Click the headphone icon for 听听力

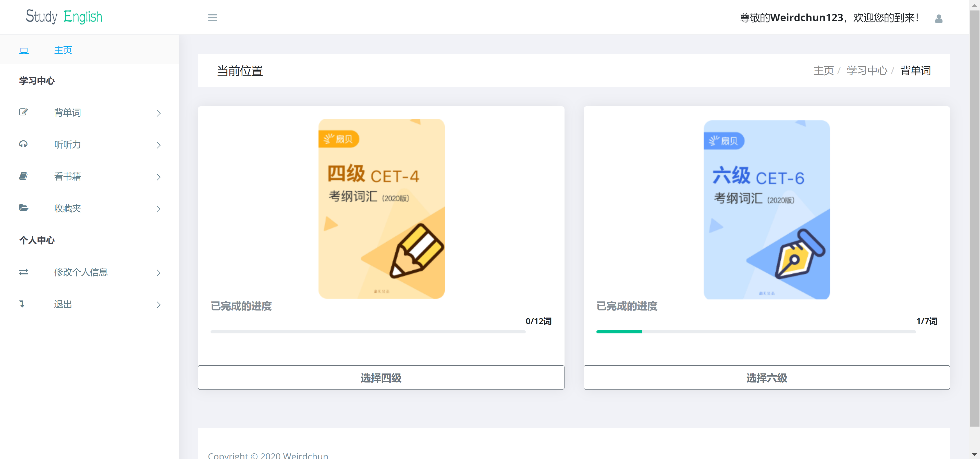tap(23, 144)
